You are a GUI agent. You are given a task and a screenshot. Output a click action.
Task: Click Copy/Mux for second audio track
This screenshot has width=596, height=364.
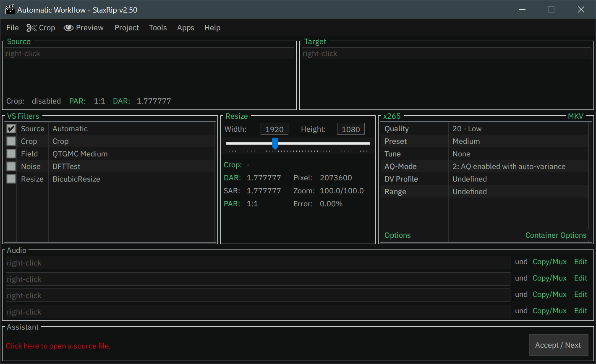pos(549,278)
